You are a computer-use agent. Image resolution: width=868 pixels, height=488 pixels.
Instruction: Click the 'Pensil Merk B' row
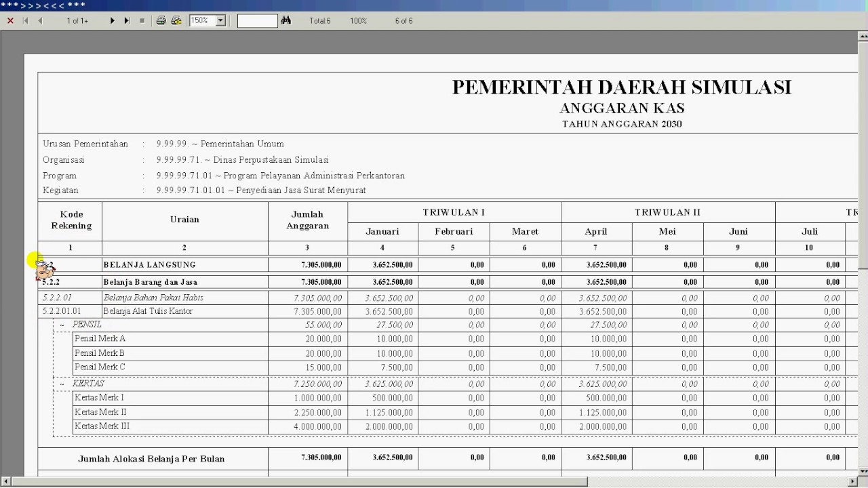point(100,353)
